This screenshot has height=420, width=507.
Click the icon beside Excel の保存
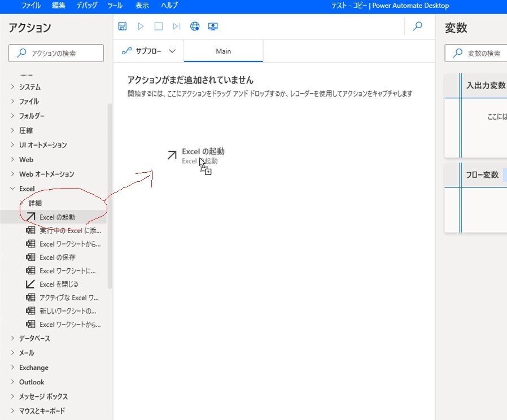click(x=30, y=257)
